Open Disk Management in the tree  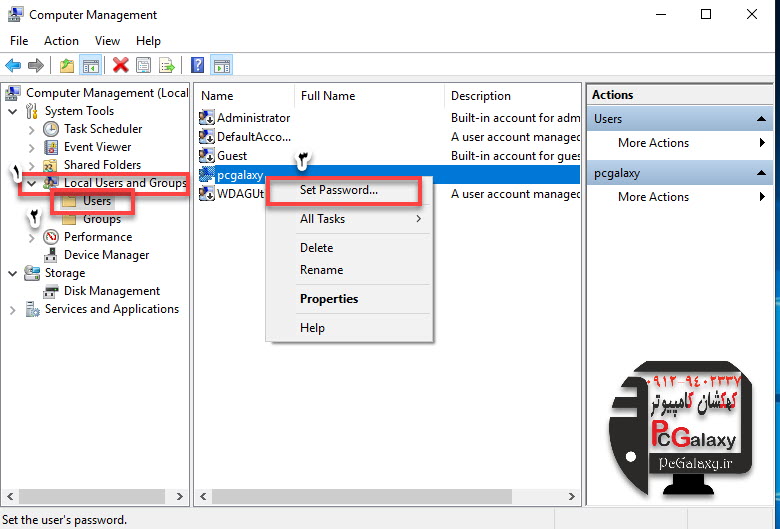111,291
